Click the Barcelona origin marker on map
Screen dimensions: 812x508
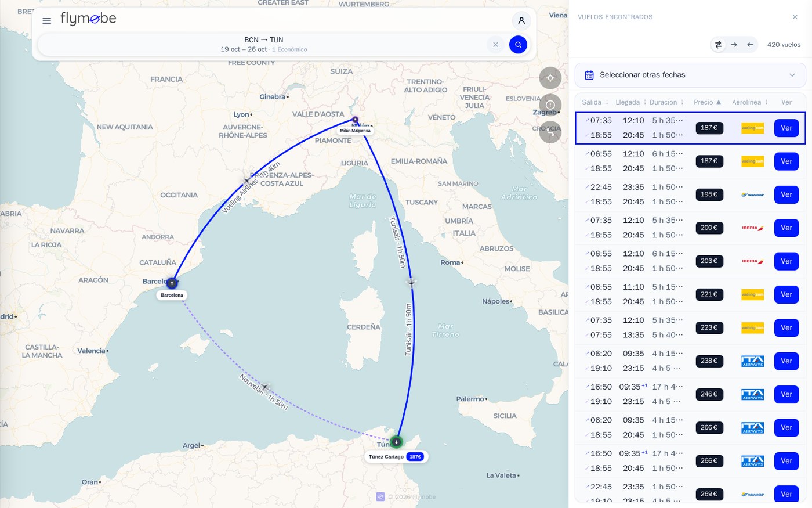pyautogui.click(x=172, y=283)
